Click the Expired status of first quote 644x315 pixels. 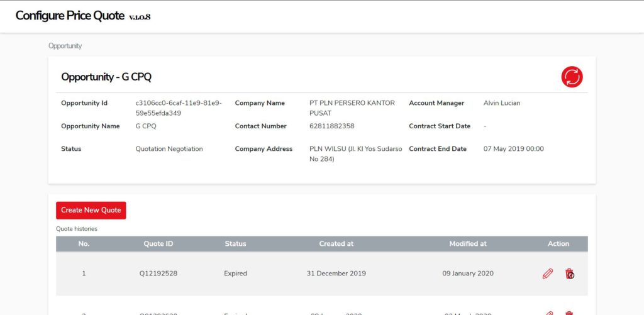[x=235, y=274]
